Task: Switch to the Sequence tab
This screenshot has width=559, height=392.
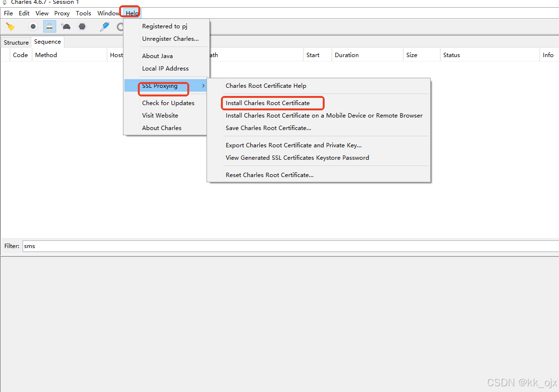Action: [48, 42]
